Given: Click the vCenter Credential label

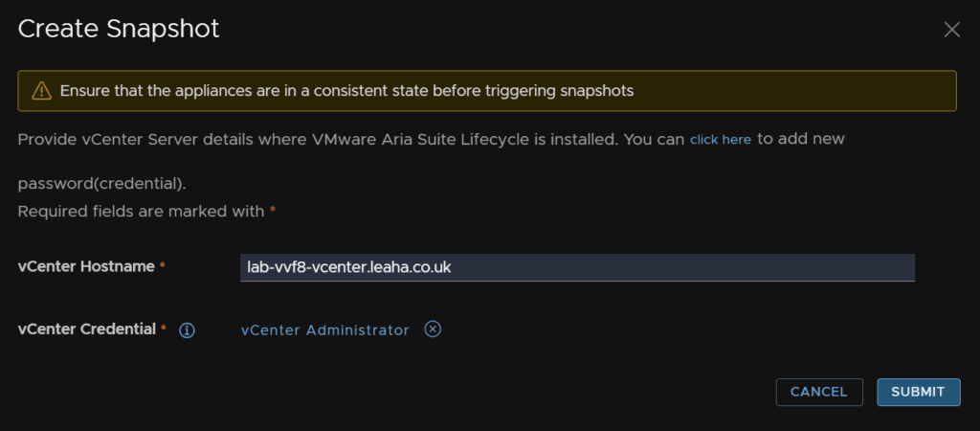Looking at the screenshot, I should (87, 329).
